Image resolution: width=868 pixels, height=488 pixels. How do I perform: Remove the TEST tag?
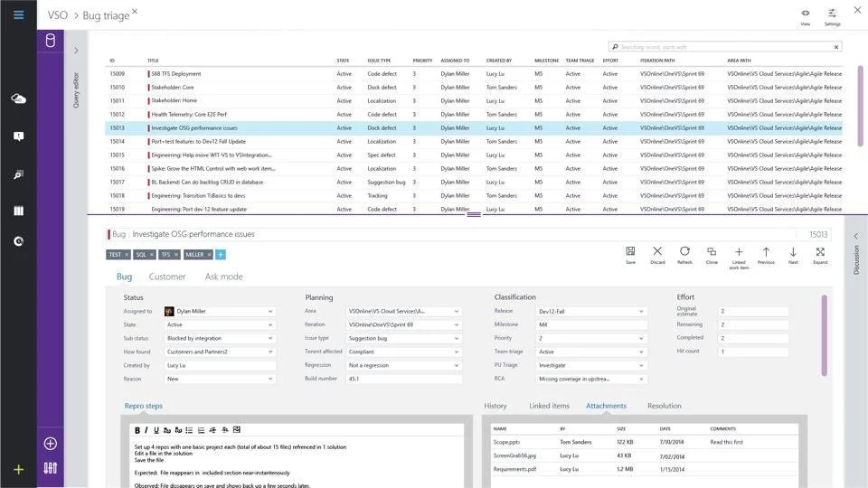[127, 255]
